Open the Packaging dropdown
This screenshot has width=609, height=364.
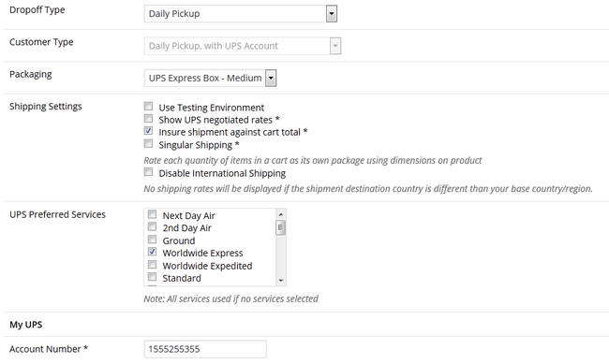[x=210, y=78]
